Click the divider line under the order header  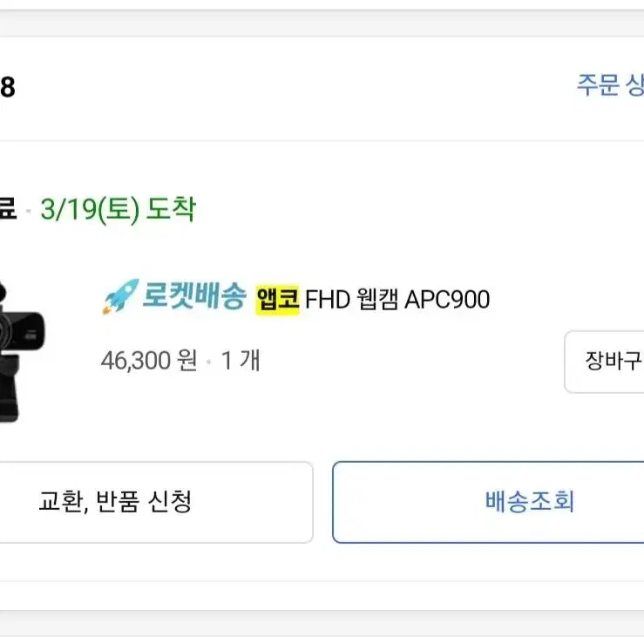[322, 140]
